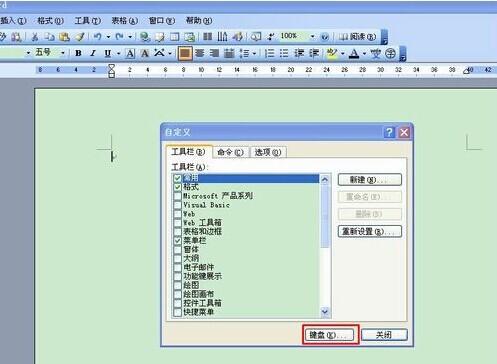This screenshot has height=364, width=497.
Task: Check the Microsoft 产品系列 checkbox
Action: [177, 196]
